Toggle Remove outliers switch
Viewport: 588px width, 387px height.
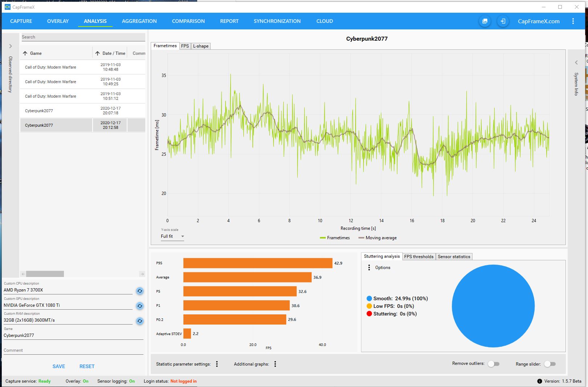pos(493,364)
